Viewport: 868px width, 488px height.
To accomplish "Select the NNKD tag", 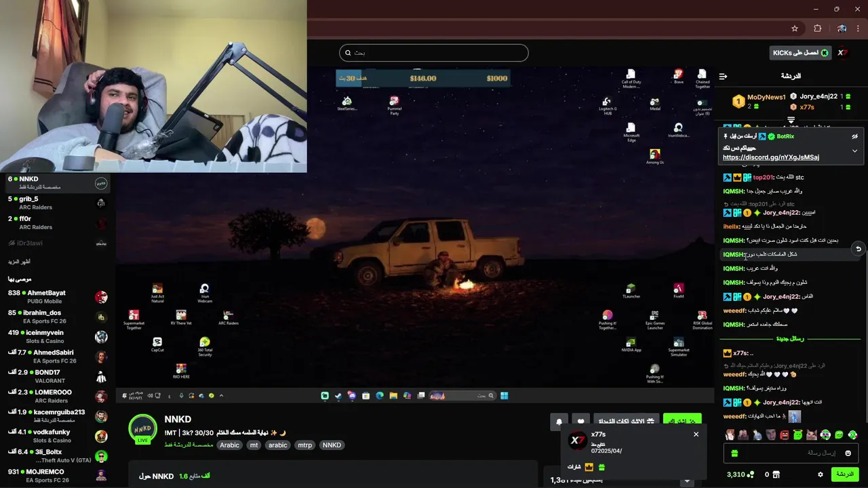I will point(332,445).
